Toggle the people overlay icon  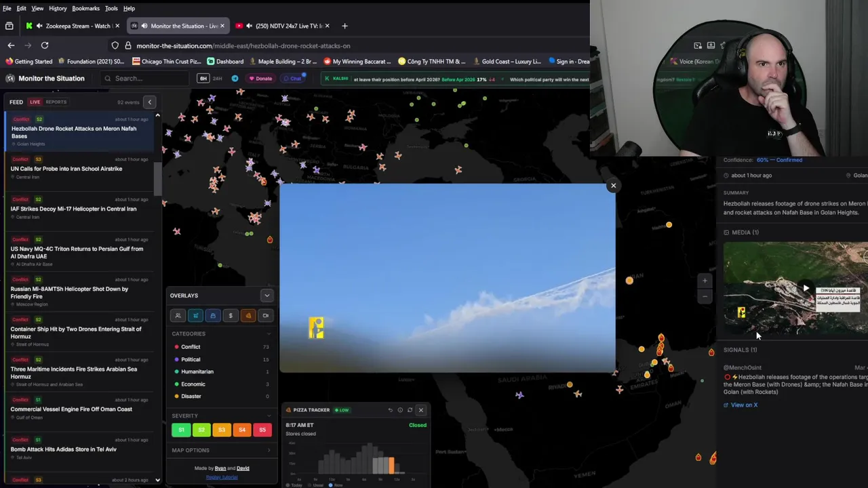coord(178,315)
